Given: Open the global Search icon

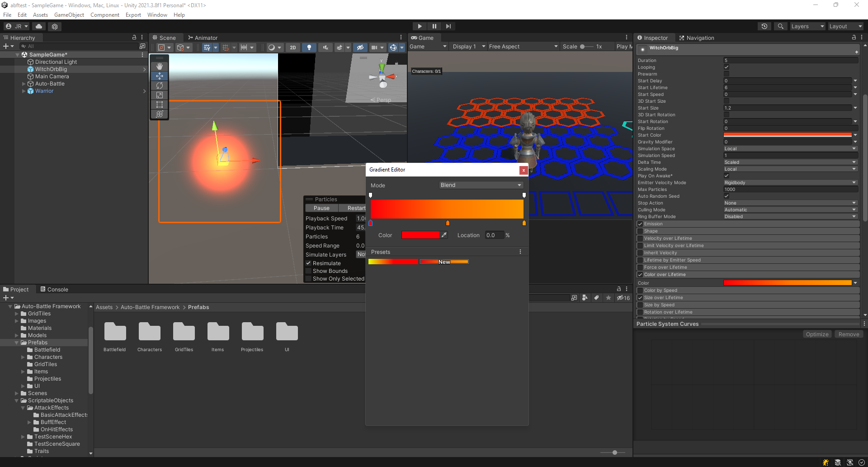Looking at the screenshot, I should pyautogui.click(x=780, y=26).
